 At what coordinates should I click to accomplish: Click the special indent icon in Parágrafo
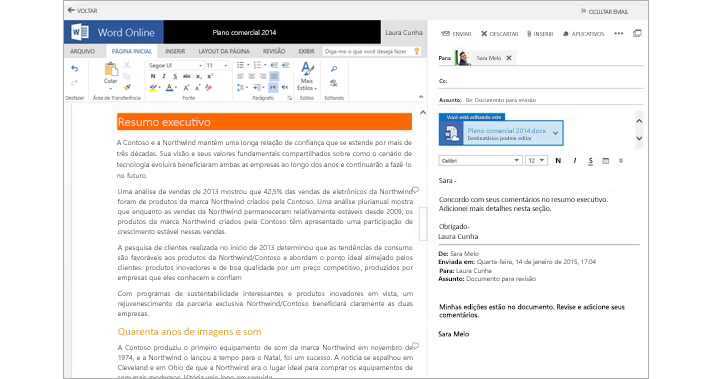tap(257, 87)
